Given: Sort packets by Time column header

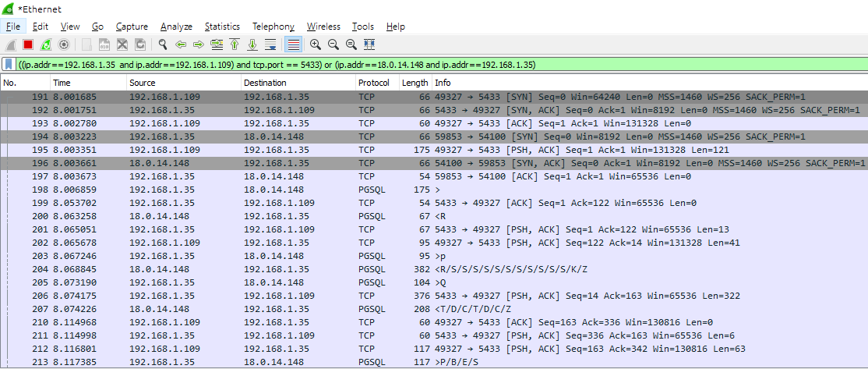Looking at the screenshot, I should click(62, 83).
